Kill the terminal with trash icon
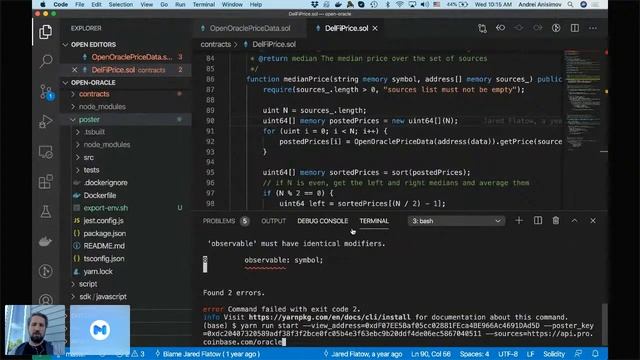This screenshot has width=640, height=360. [x=556, y=221]
